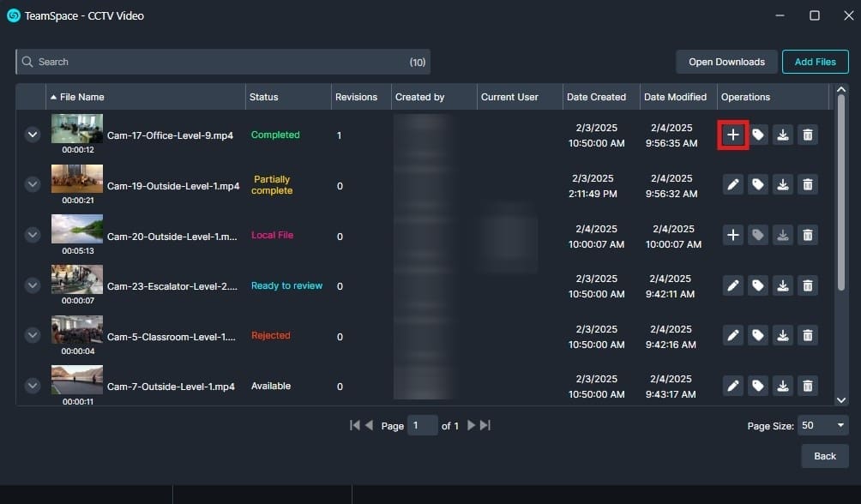The image size is (861, 504).
Task: Sort by the Date Modified column header
Action: [675, 97]
